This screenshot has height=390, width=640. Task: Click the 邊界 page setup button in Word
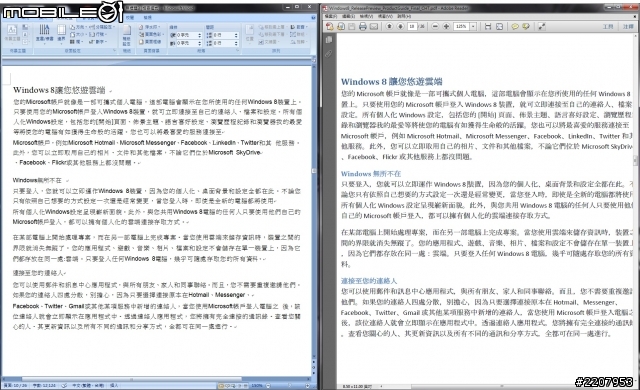click(x=61, y=34)
